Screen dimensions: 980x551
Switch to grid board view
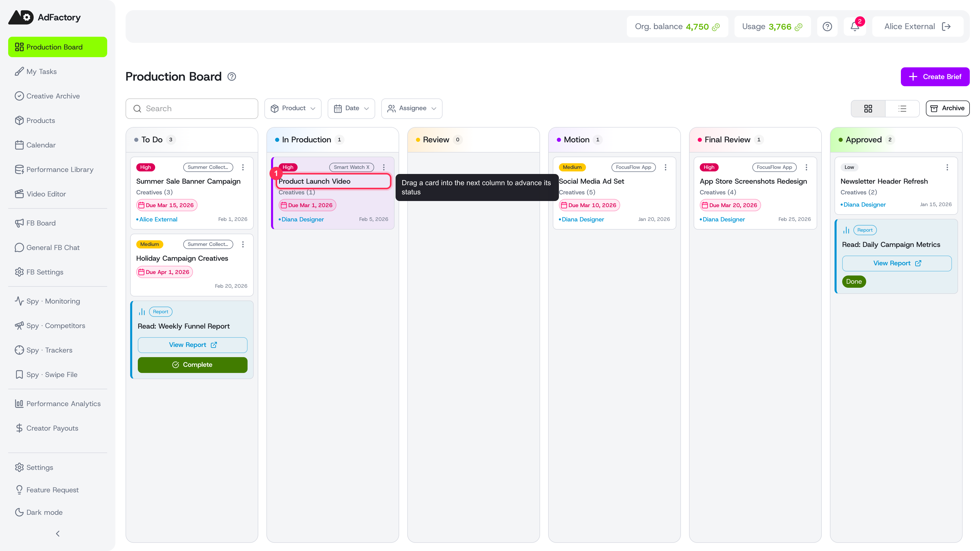point(868,109)
